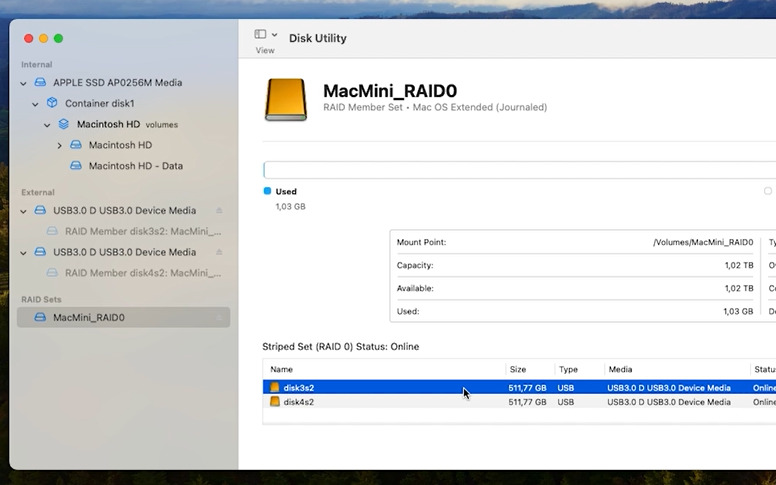Select APPLE SSD AP0256M Media in sidebar

click(118, 83)
